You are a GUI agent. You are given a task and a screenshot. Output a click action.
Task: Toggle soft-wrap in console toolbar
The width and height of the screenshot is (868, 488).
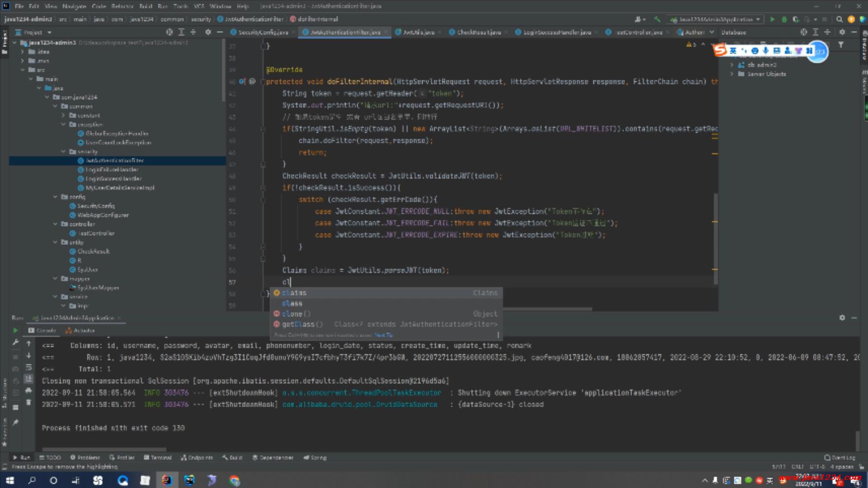coord(28,367)
